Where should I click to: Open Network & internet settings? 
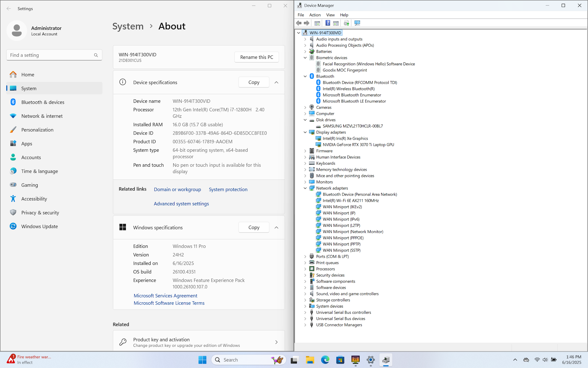(x=54, y=116)
